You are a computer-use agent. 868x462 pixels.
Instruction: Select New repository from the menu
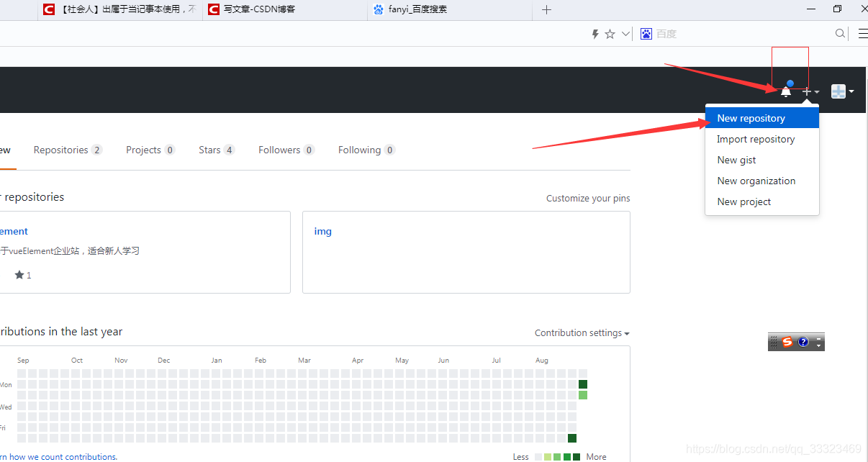click(762, 118)
